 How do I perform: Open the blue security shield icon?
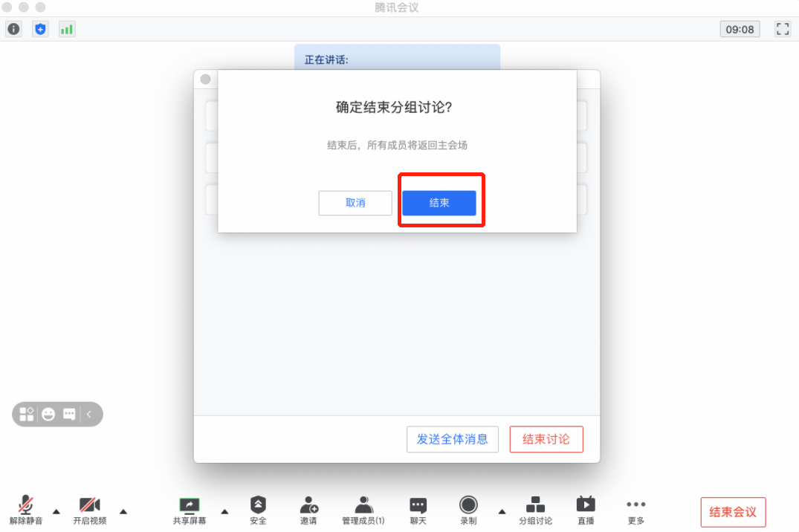pos(40,29)
